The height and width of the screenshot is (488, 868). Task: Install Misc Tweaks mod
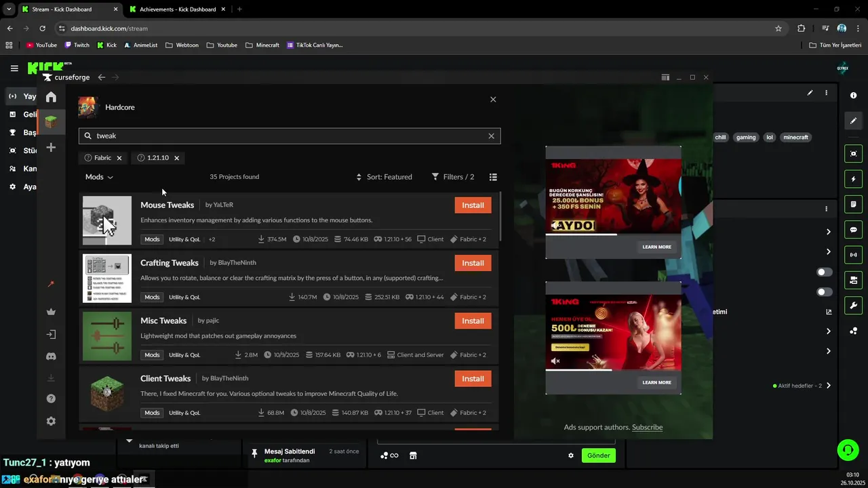click(473, 321)
